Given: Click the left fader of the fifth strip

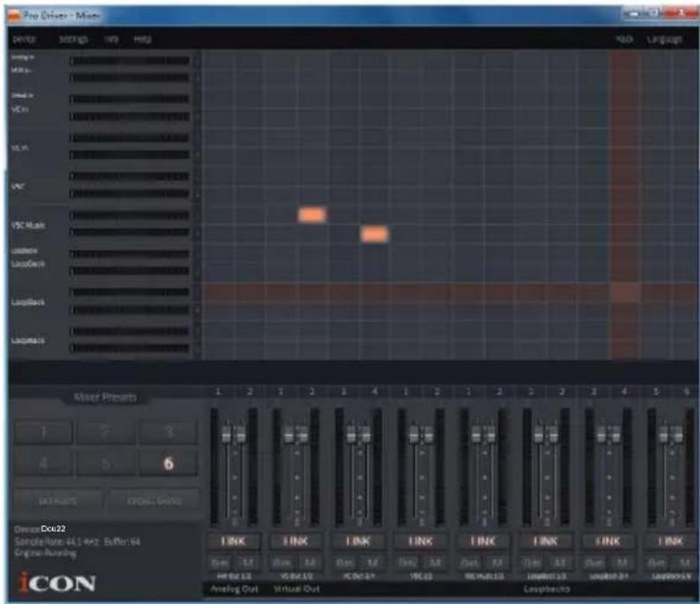Looking at the screenshot, I should 477,434.
